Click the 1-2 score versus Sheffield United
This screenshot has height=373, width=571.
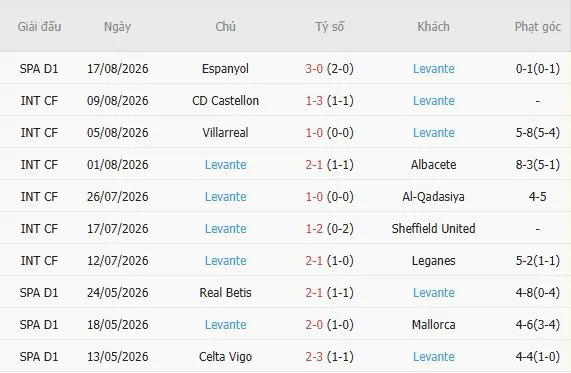pyautogui.click(x=314, y=229)
